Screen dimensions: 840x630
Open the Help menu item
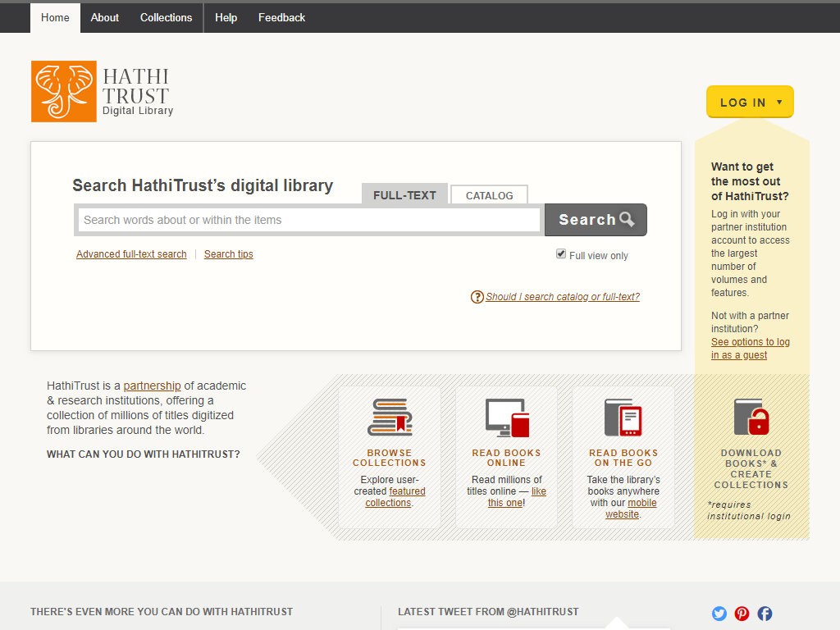click(226, 18)
